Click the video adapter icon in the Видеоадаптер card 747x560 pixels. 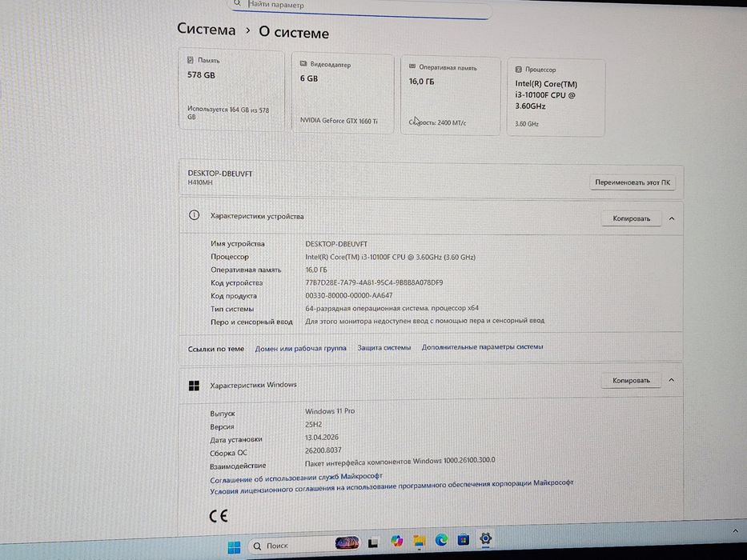click(x=303, y=63)
